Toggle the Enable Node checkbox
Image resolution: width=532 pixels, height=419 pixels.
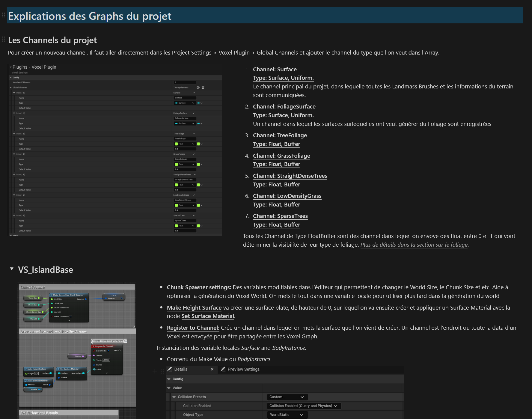(108, 351)
